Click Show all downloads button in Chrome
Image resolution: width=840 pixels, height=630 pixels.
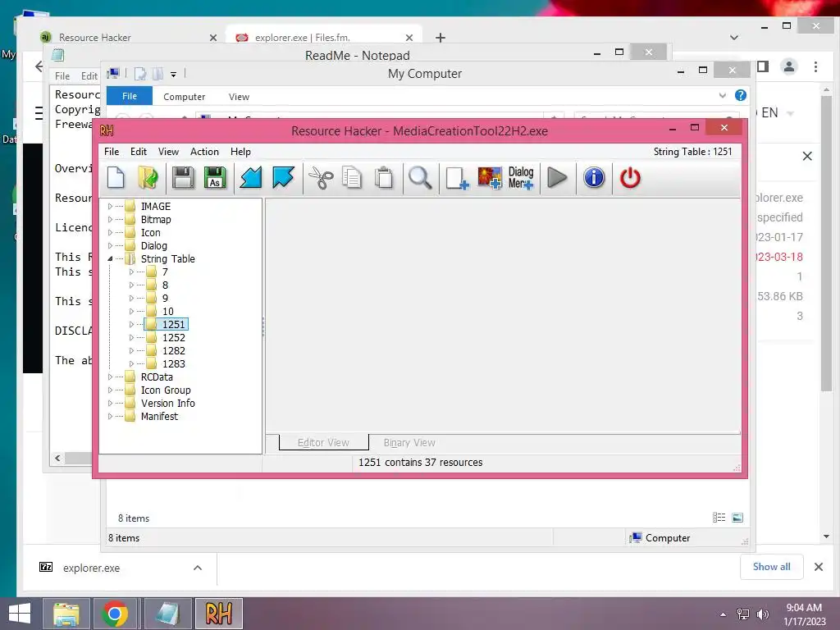point(771,567)
